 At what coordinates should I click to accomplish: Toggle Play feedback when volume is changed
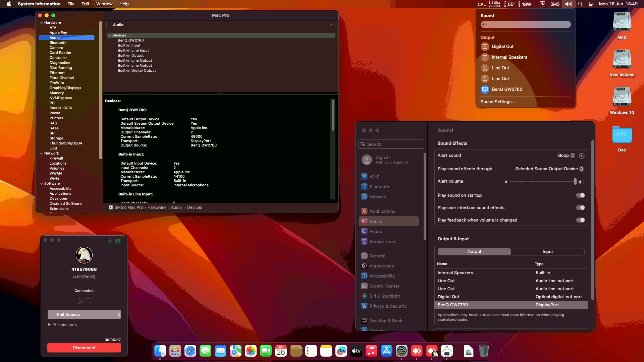click(x=581, y=220)
